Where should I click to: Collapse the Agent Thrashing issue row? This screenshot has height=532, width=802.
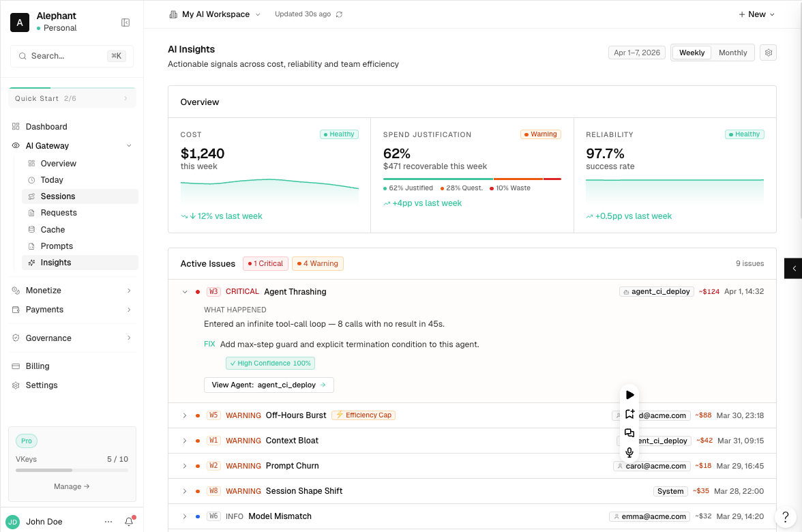point(185,292)
